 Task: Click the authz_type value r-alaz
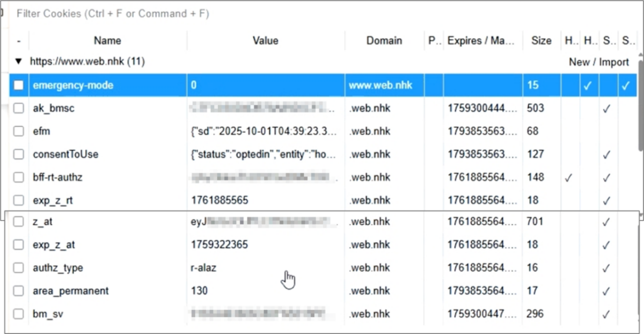coord(204,268)
